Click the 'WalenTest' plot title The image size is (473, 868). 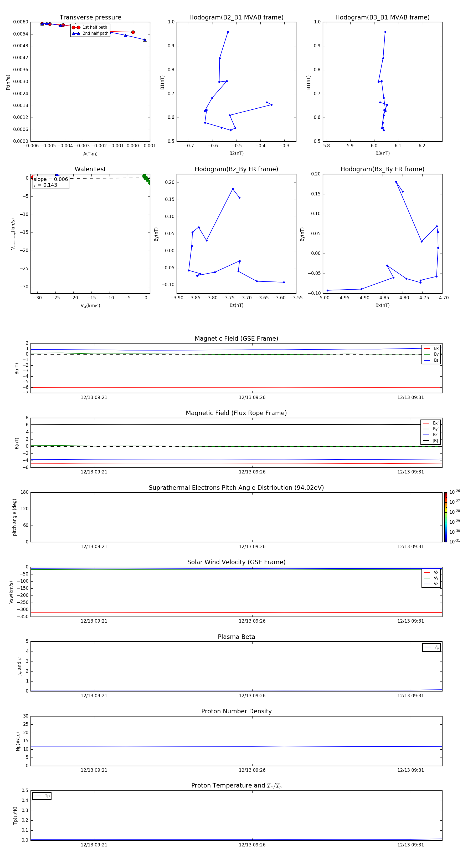90,169
